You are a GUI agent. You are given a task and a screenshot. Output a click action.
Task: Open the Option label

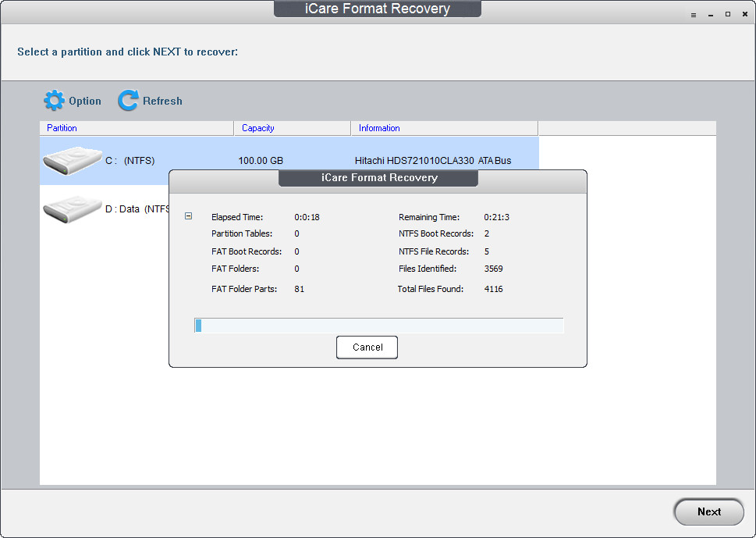85,101
